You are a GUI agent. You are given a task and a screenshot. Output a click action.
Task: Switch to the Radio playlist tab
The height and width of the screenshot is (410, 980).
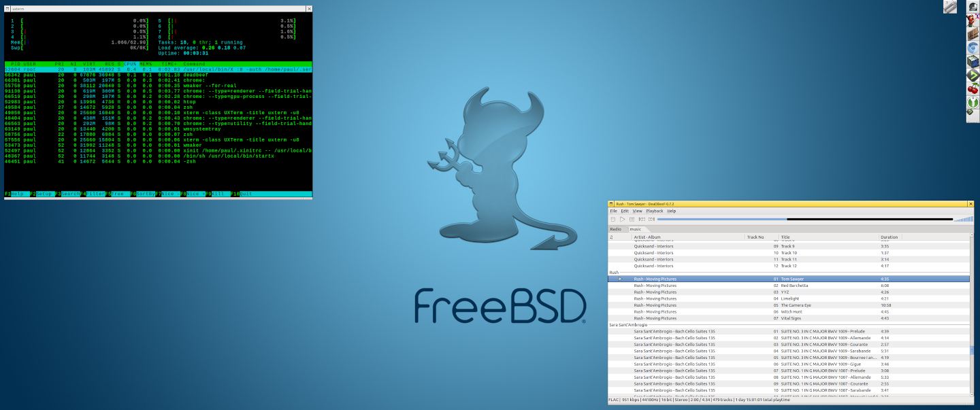[615, 229]
